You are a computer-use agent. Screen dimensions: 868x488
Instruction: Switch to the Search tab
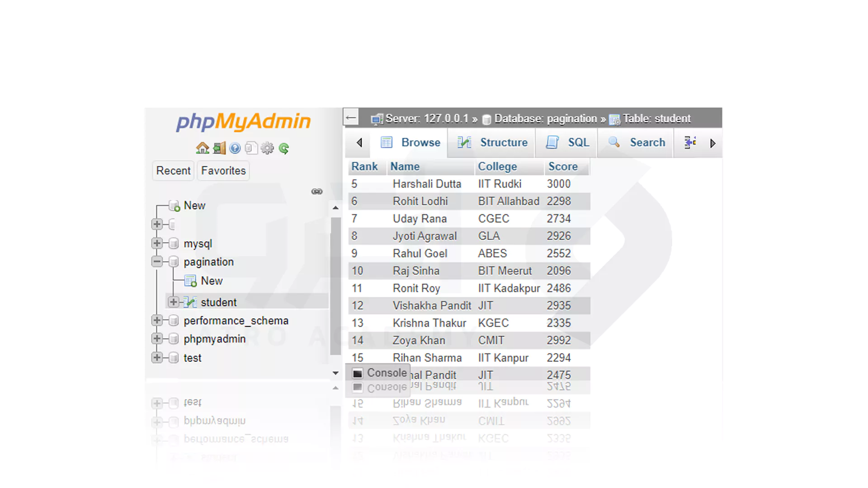click(x=636, y=143)
